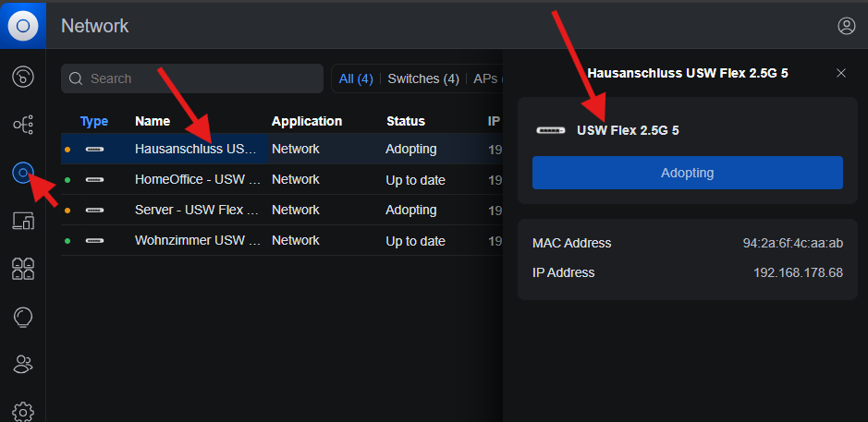This screenshot has width=868, height=422.
Task: Open the user account profile icon
Action: tap(847, 26)
